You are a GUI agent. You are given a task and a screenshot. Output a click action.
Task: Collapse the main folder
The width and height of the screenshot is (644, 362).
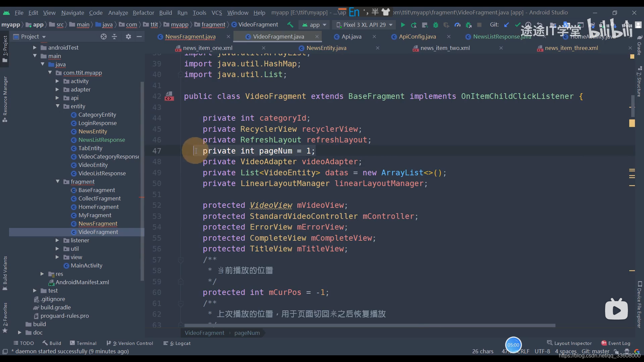click(x=35, y=56)
